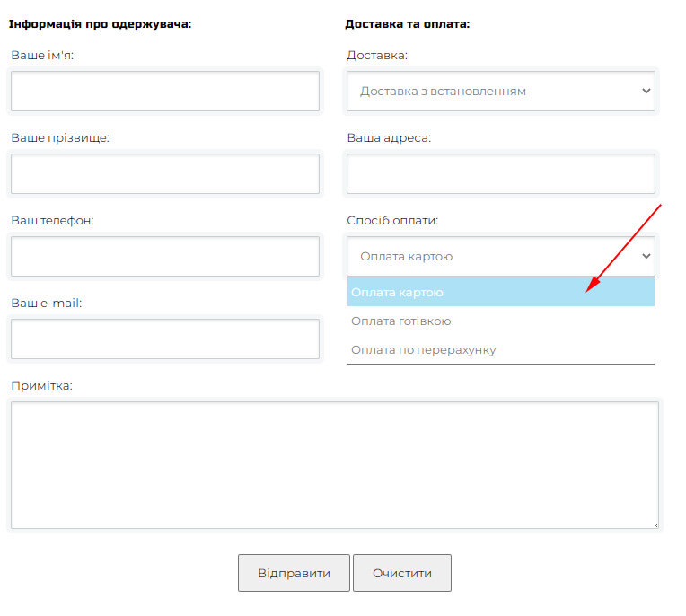Click the "Доставка:" field label

[377, 56]
